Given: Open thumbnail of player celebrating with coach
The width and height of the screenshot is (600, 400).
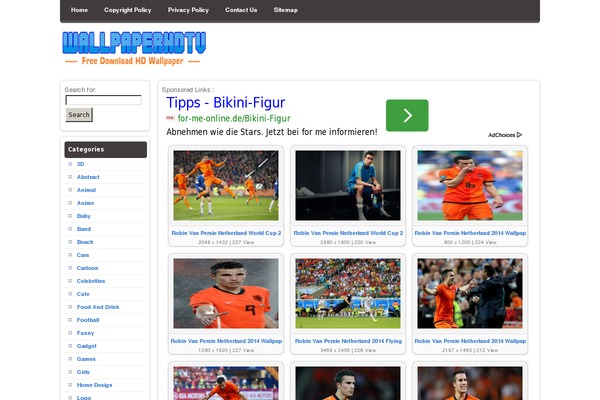Looking at the screenshot, I should click(470, 293).
